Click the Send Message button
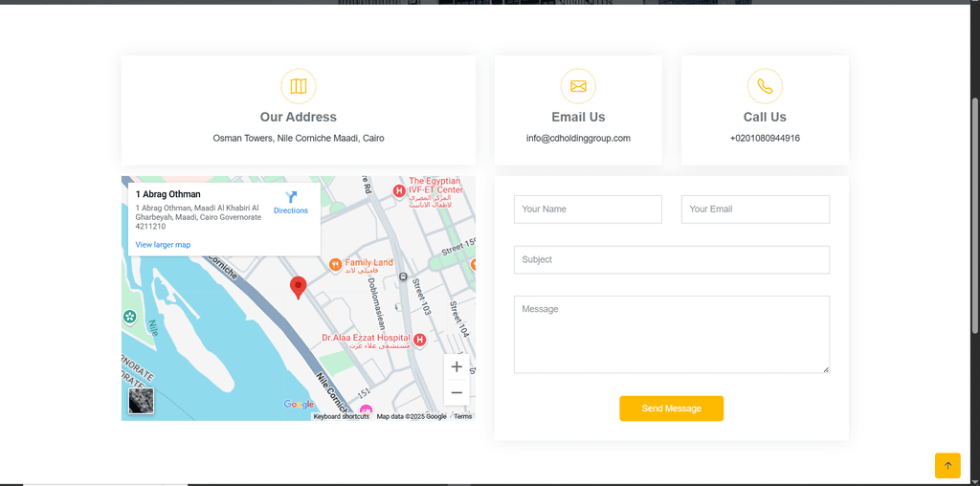This screenshot has width=980, height=486. point(671,409)
